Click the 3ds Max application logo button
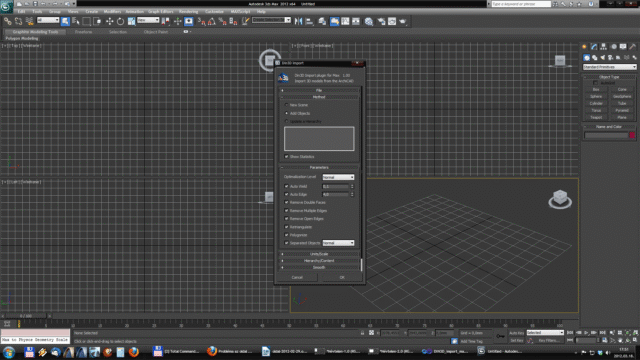Image resolution: width=640 pixels, height=360 pixels. [7, 7]
